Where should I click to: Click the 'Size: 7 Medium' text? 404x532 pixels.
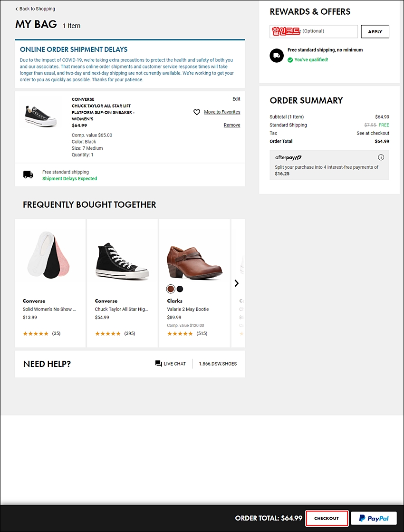(x=87, y=148)
